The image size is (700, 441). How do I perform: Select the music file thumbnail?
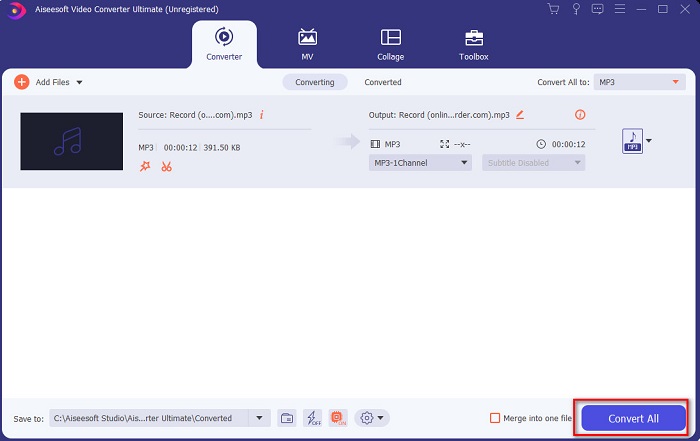click(x=71, y=141)
